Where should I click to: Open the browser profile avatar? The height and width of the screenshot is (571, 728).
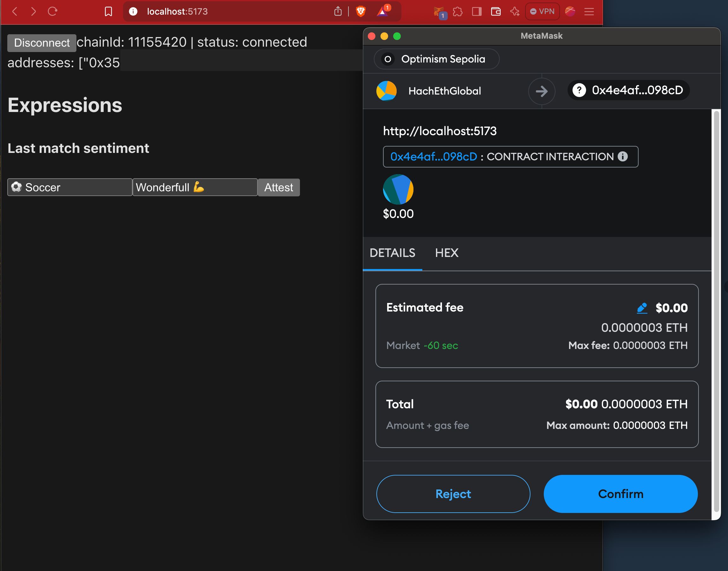click(570, 12)
